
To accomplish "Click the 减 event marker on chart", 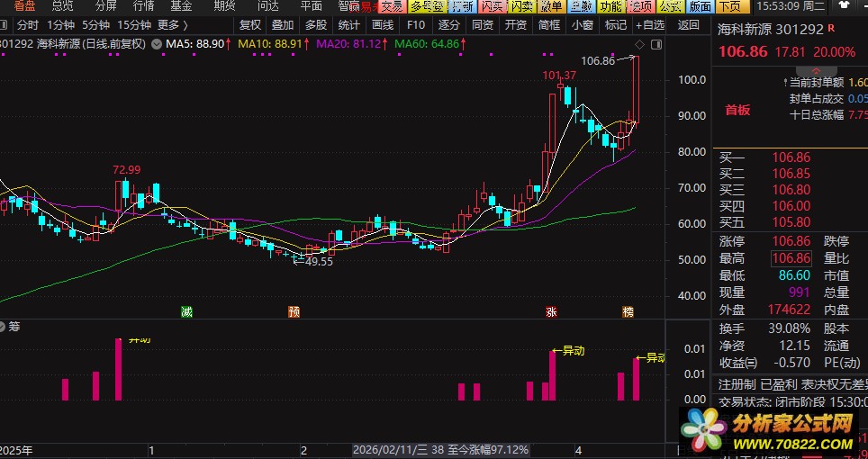I will pyautogui.click(x=186, y=312).
